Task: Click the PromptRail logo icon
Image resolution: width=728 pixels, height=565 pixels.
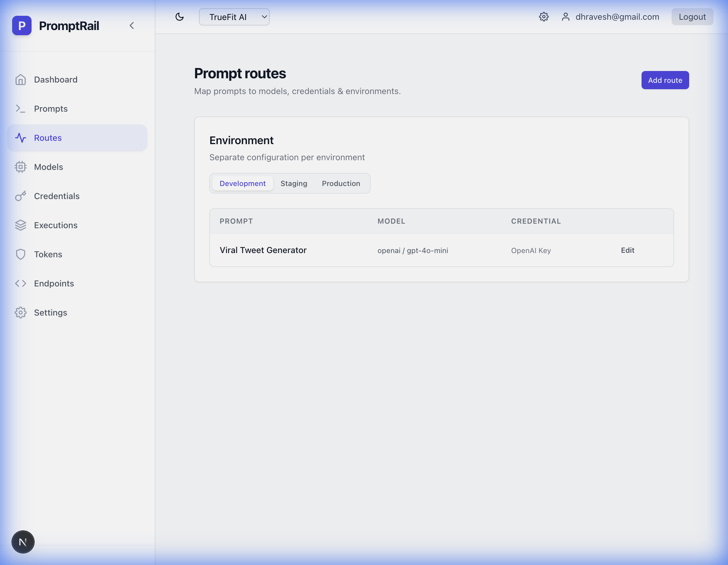Action: pos(22,25)
